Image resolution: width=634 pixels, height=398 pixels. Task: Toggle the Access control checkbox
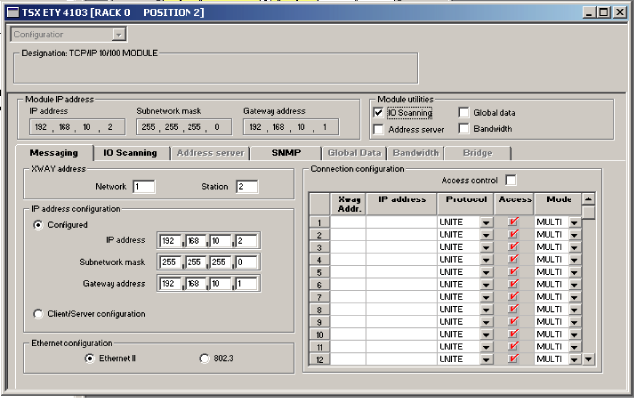coord(511,180)
